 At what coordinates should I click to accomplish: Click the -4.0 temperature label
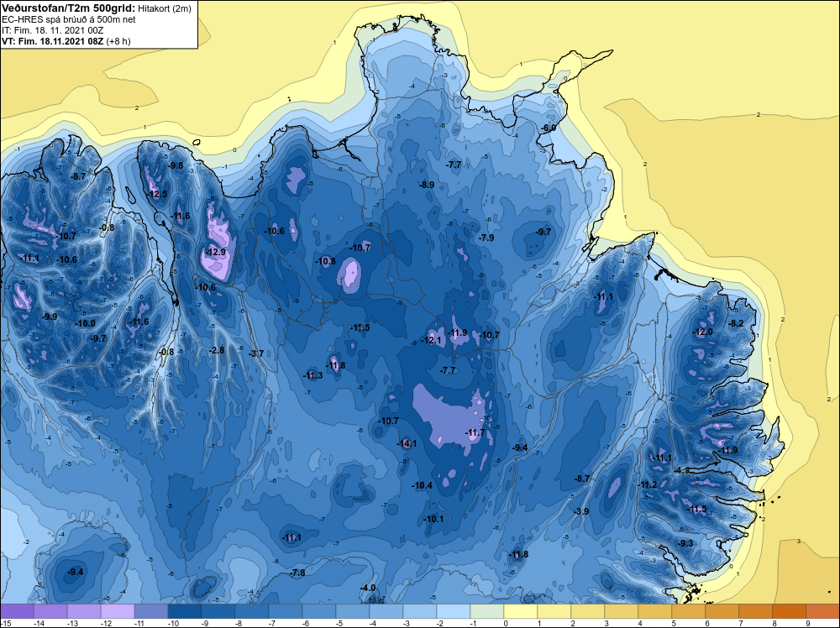[368, 588]
